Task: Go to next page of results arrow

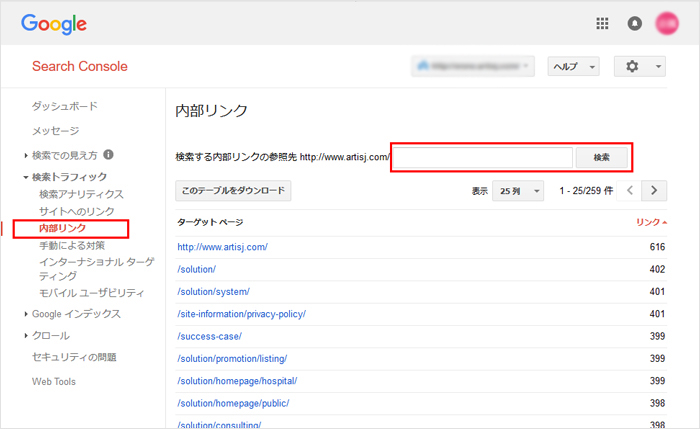Action: (x=654, y=191)
